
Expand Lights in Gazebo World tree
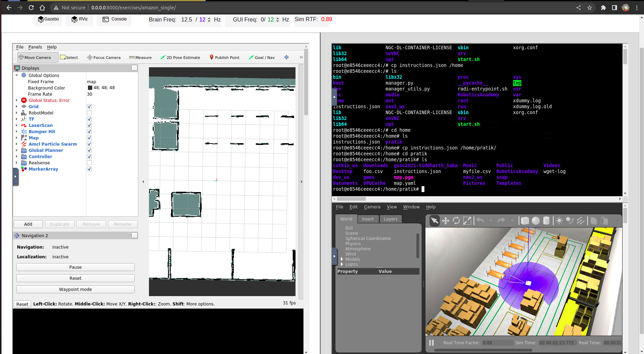click(342, 264)
